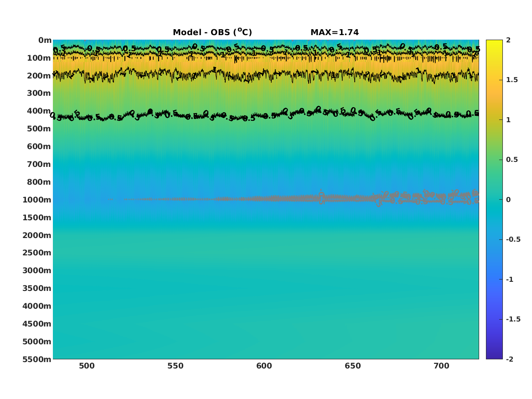532x399 pixels.
Task: Click the colorbar tick label '1.5'
Action: point(512,80)
